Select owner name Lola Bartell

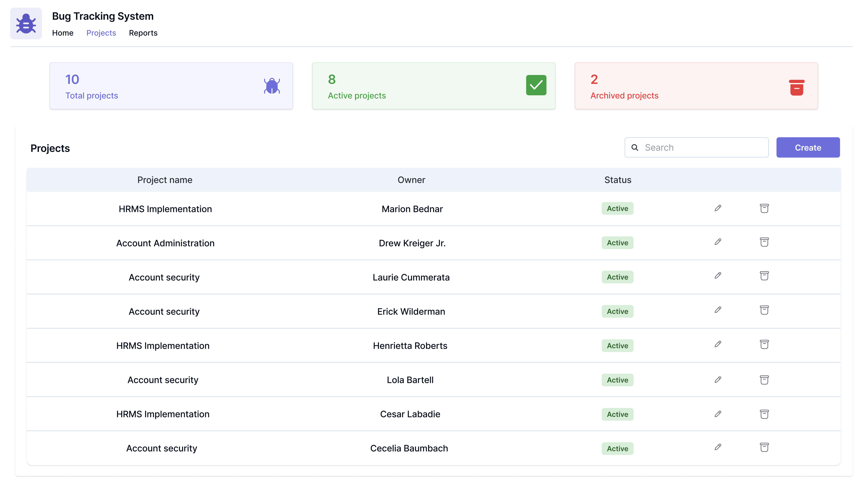click(410, 380)
